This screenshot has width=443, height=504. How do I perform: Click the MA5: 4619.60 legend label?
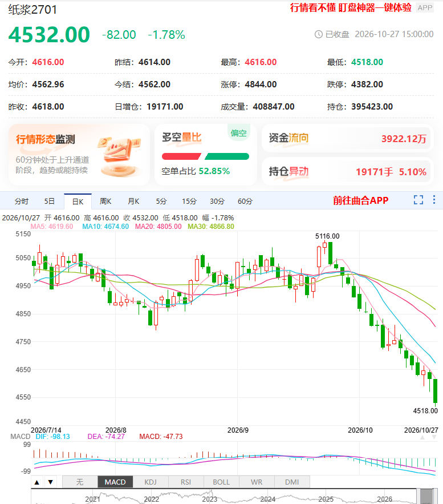tap(52, 226)
